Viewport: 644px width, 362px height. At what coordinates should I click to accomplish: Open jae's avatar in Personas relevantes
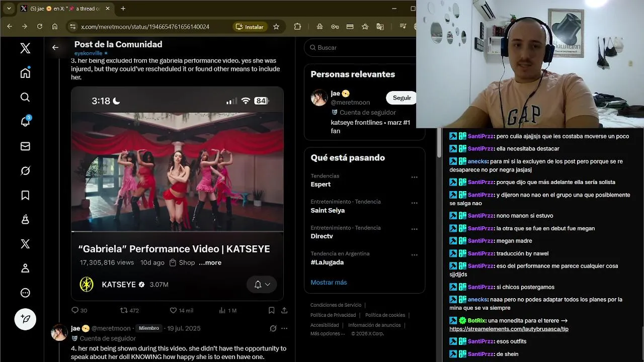coord(319,98)
